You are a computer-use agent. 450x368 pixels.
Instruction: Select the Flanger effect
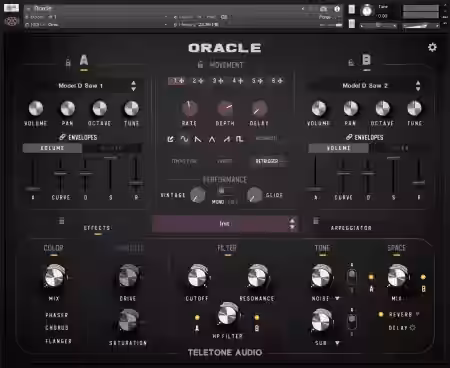pyautogui.click(x=58, y=341)
